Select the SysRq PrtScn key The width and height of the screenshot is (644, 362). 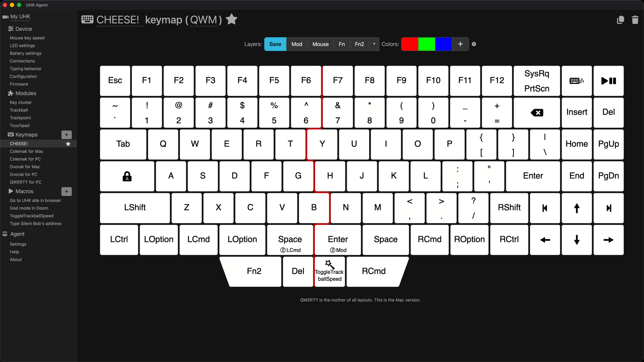(537, 81)
